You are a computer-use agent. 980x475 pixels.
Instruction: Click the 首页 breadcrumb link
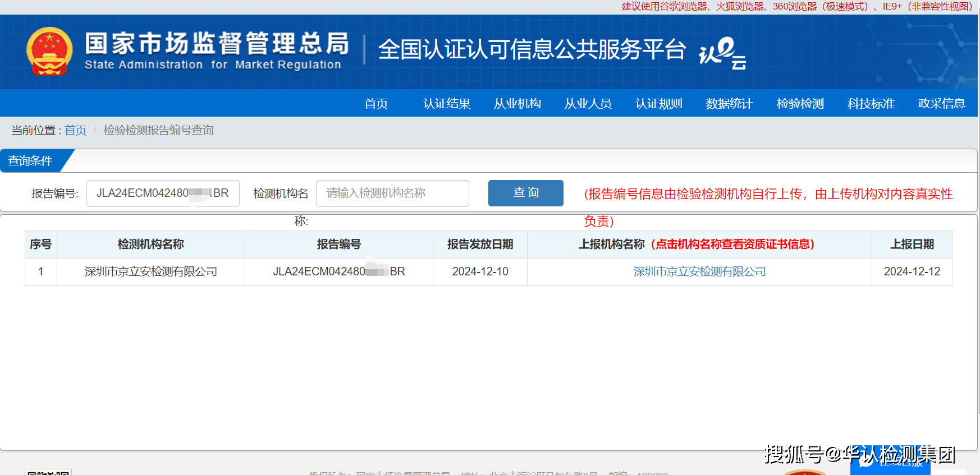pyautogui.click(x=76, y=130)
